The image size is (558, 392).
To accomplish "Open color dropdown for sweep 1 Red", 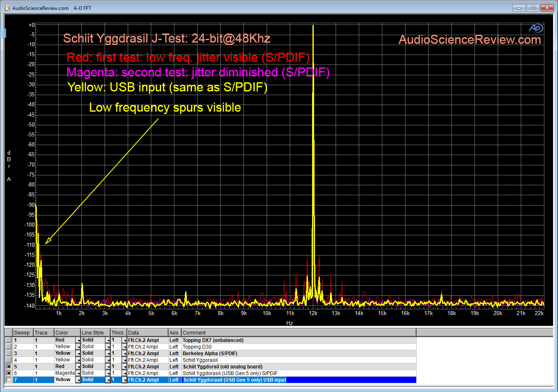I will [x=78, y=340].
